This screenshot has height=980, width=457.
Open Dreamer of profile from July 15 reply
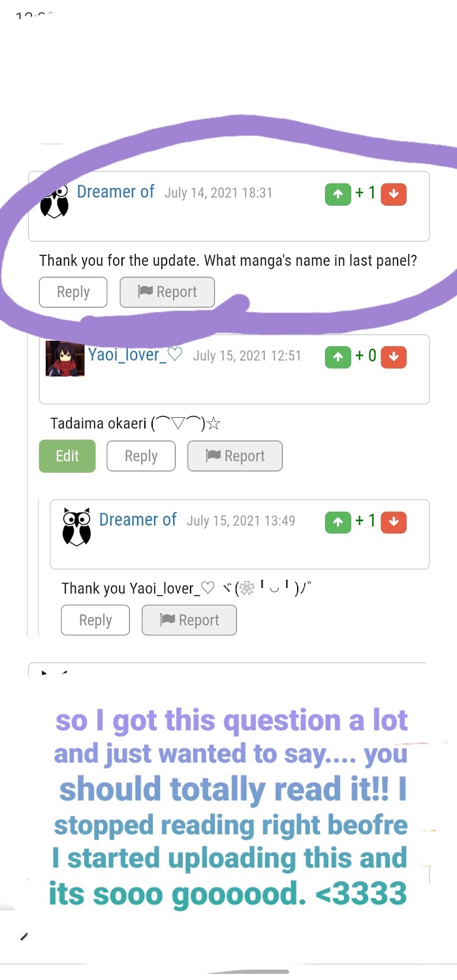click(138, 520)
